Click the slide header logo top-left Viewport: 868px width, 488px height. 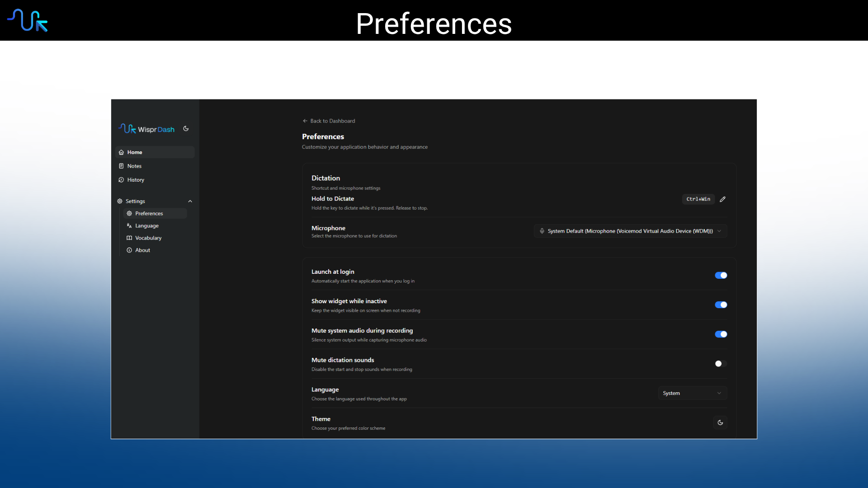coord(28,20)
